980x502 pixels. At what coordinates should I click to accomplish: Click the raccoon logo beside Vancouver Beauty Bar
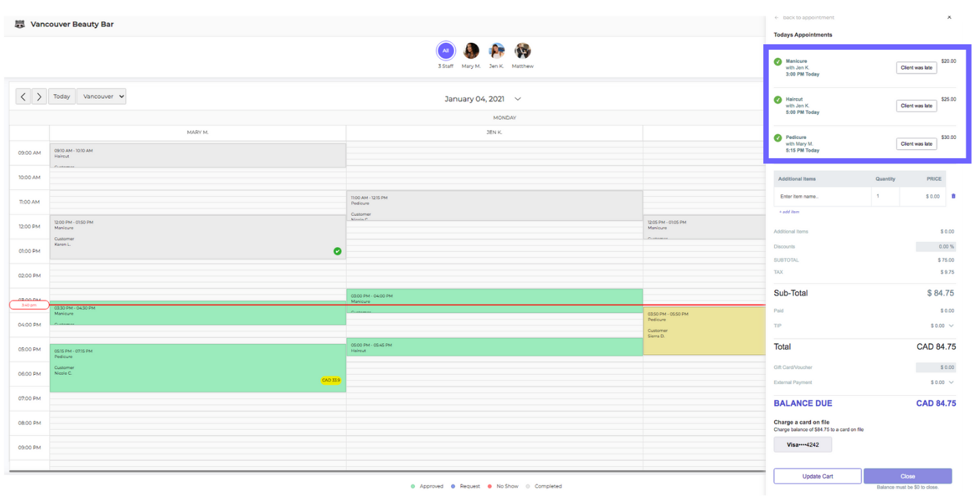[x=20, y=25]
